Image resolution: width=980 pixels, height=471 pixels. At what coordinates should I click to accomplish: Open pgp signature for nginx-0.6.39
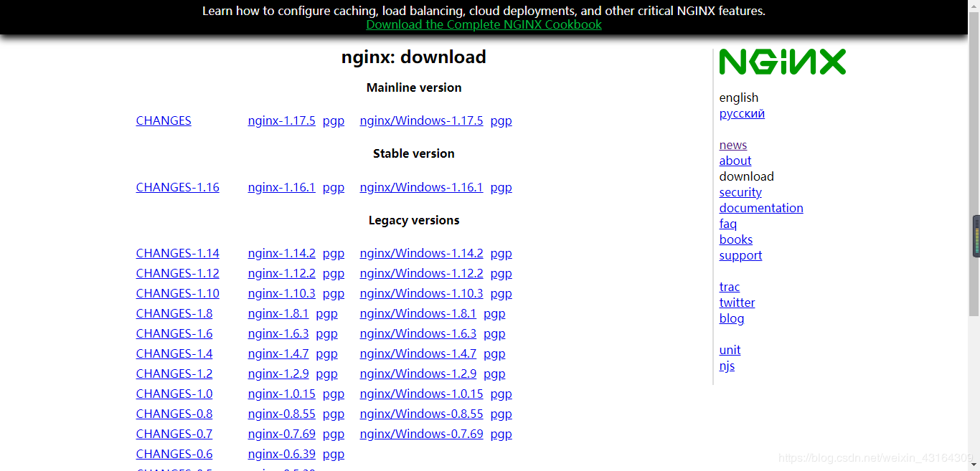click(334, 454)
